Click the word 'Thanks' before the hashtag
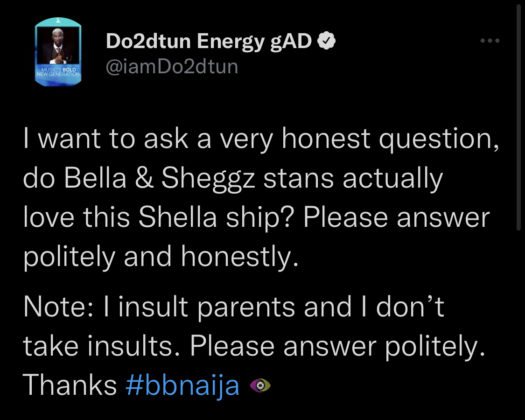Viewport: 525px width, 420px height. tap(70, 385)
